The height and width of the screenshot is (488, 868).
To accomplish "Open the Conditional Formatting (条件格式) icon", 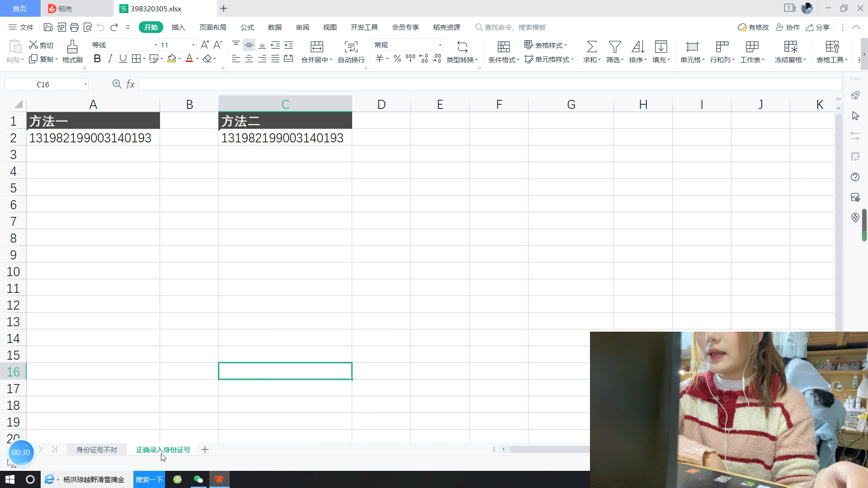I will (x=503, y=47).
